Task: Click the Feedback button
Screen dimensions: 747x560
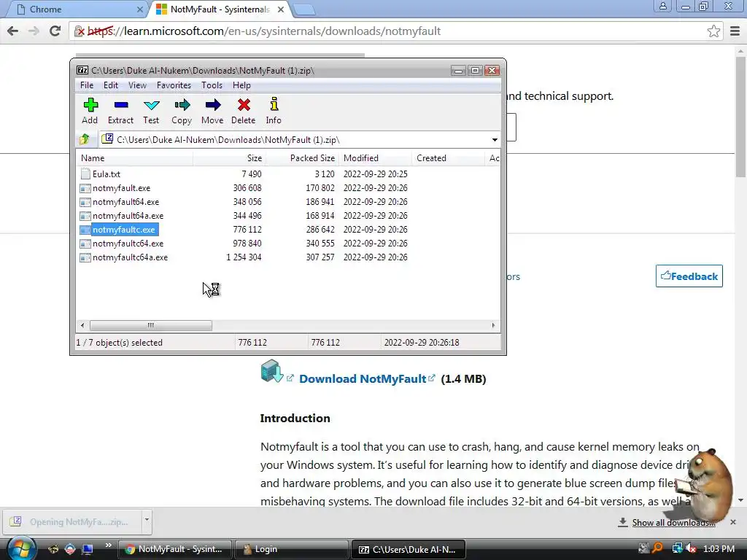Action: coord(689,276)
